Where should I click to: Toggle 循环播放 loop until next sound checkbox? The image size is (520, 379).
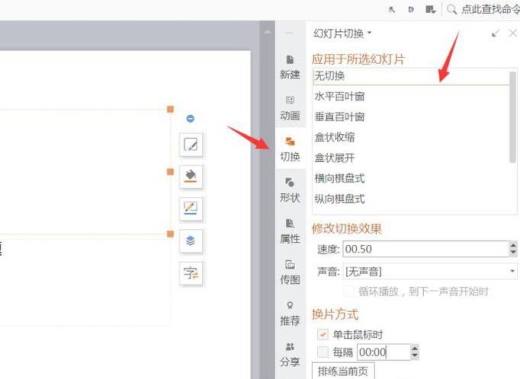[348, 291]
